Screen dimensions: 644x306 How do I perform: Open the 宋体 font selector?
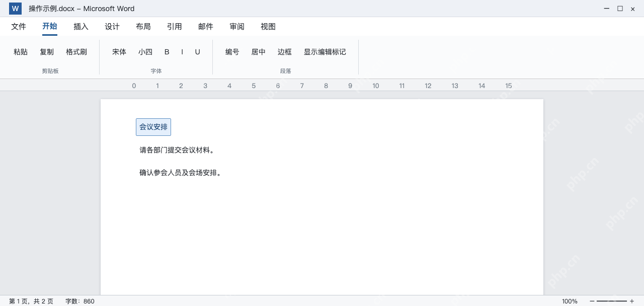pos(119,52)
